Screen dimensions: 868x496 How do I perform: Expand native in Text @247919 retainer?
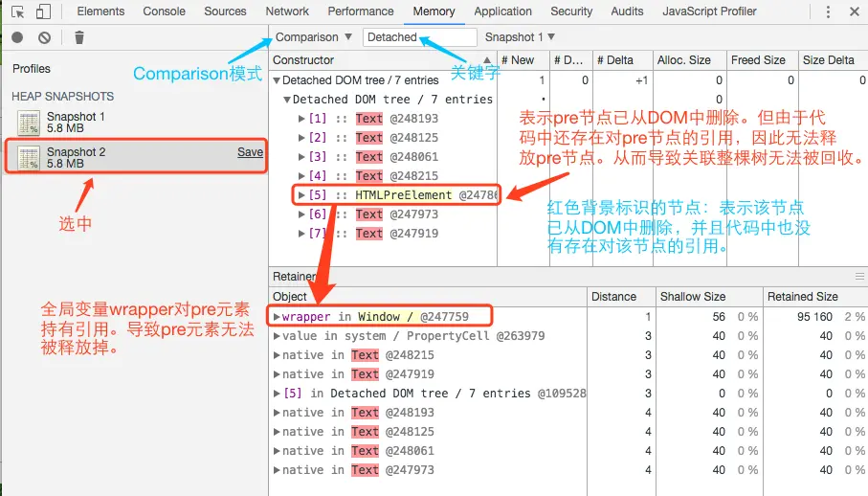(277, 374)
